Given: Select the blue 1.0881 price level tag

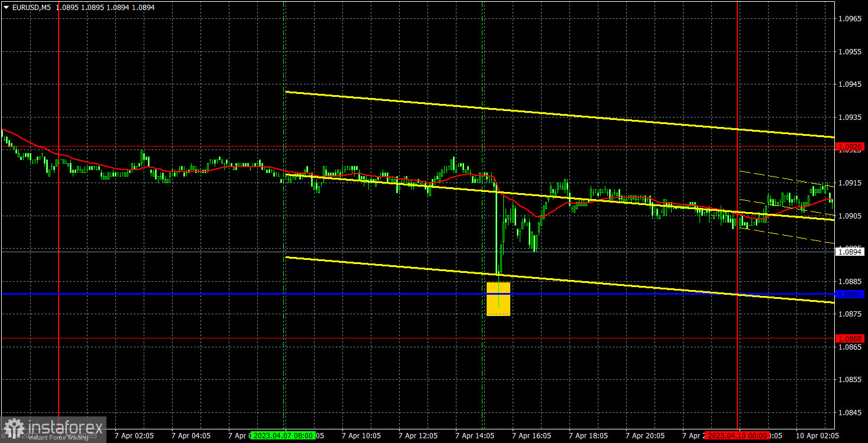Looking at the screenshot, I should [x=850, y=294].
